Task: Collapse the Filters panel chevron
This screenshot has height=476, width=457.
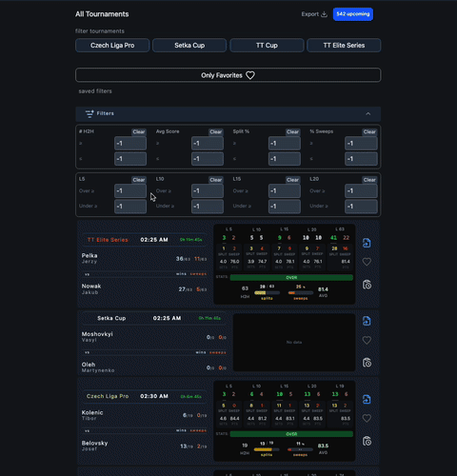Action: (x=368, y=113)
